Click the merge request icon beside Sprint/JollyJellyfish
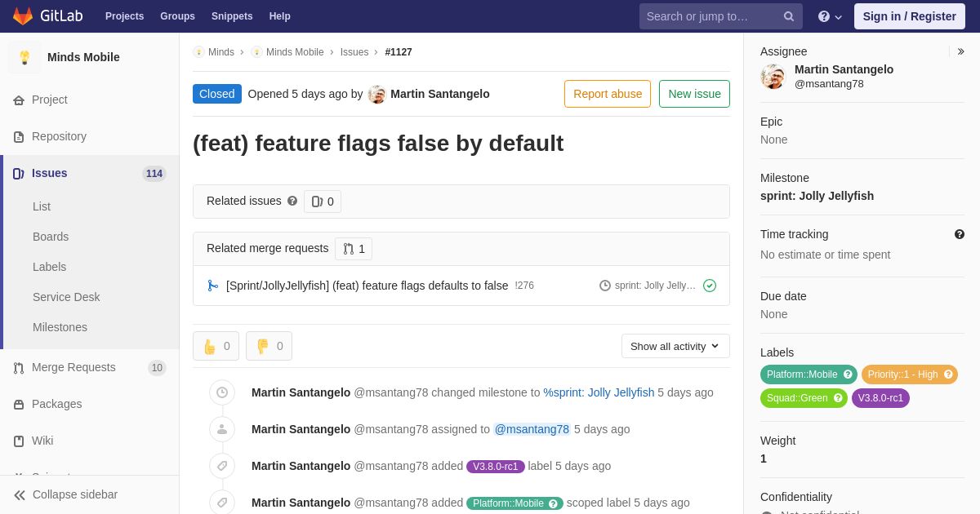980x514 pixels. (212, 286)
